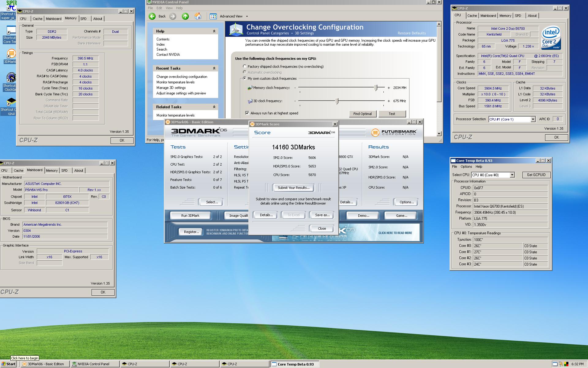Click the Register button in 3DMark06
The width and height of the screenshot is (588, 368).
coord(191,232)
